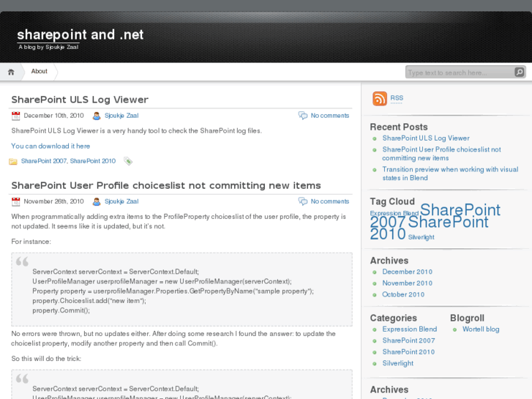Viewport: 532px width, 399px height.
Task: Click the text For instance:
Action: 31,242
